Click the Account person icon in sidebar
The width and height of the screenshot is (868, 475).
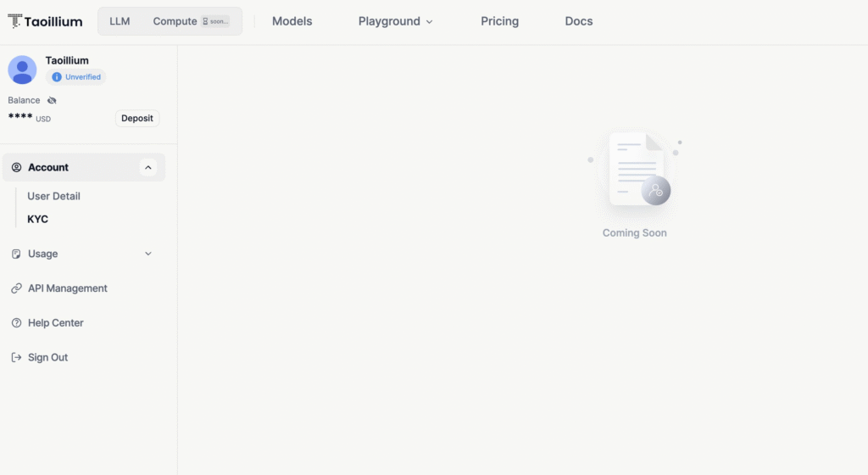click(x=16, y=168)
